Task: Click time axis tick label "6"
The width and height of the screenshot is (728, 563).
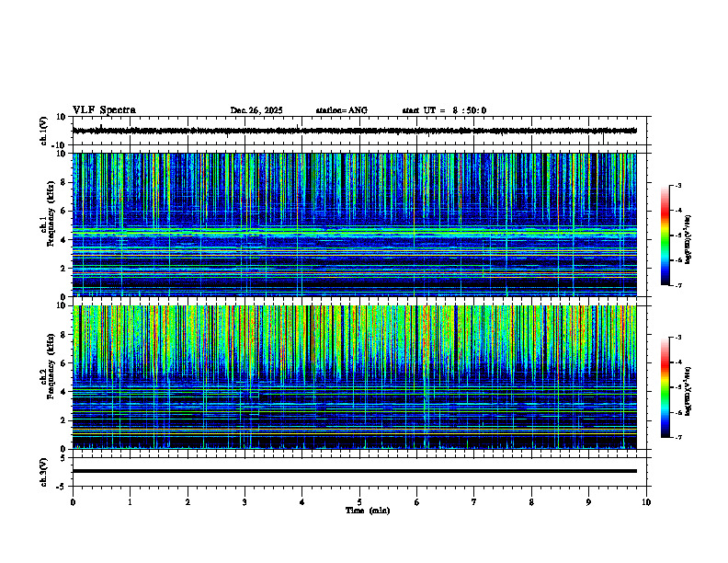Action: (417, 502)
